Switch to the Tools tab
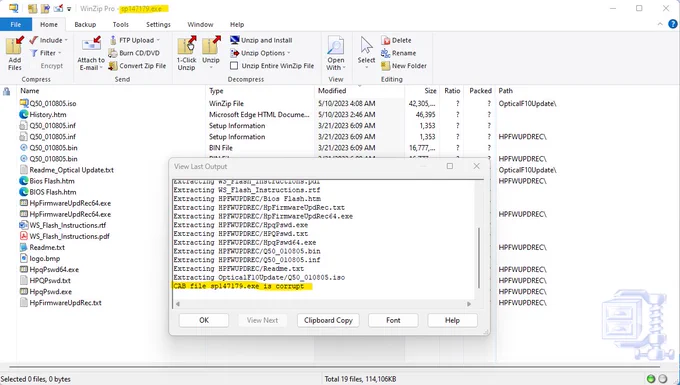 point(121,25)
